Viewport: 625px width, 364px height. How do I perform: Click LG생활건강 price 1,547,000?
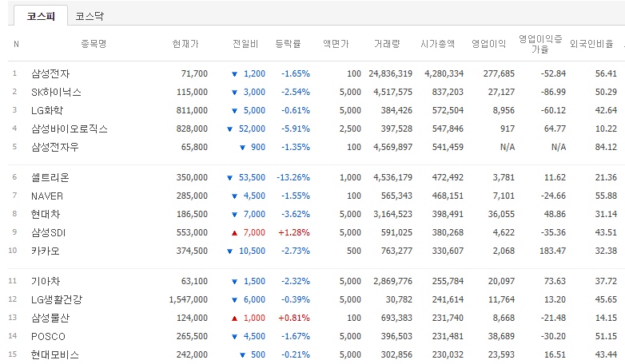pos(188,299)
